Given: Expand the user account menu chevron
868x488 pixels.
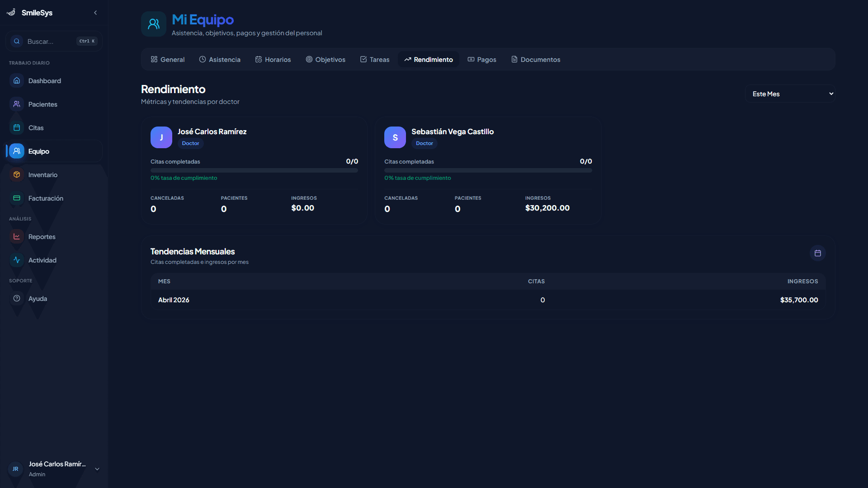Looking at the screenshot, I should point(97,469).
